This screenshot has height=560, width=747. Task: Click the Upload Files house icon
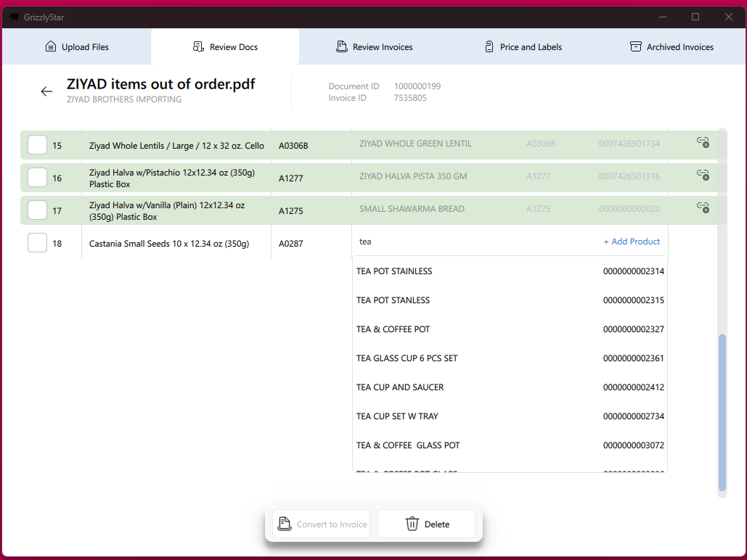coord(51,46)
